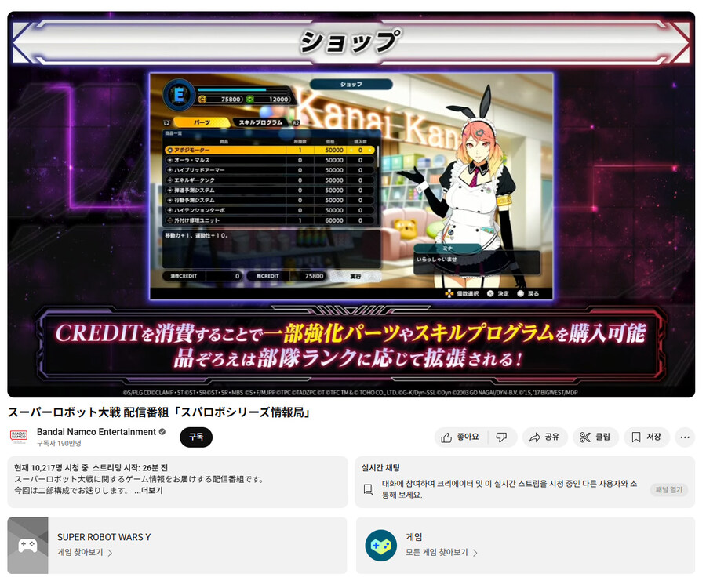Open the Bandai Namco Entertainment channel link

click(96, 432)
